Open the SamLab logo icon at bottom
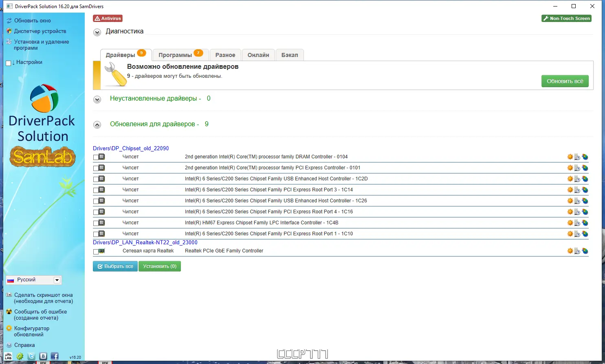This screenshot has height=364, width=605. 8,356
